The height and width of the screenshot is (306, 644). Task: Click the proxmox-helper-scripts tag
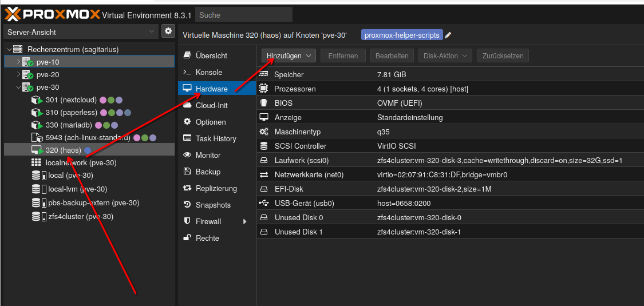point(402,35)
